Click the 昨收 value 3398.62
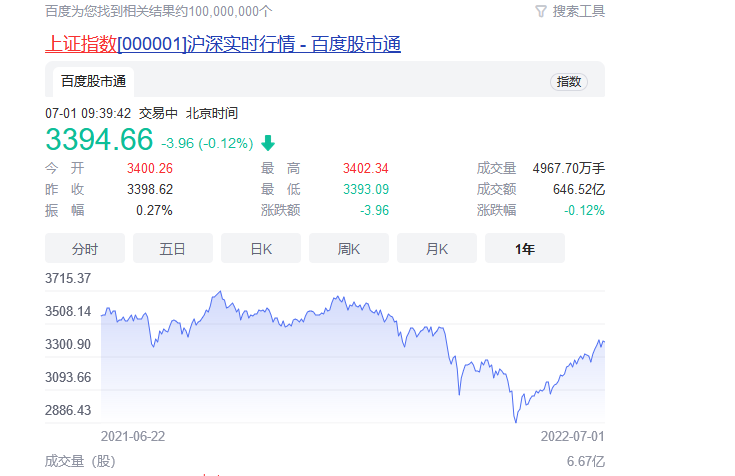This screenshot has height=476, width=735. pyautogui.click(x=150, y=189)
